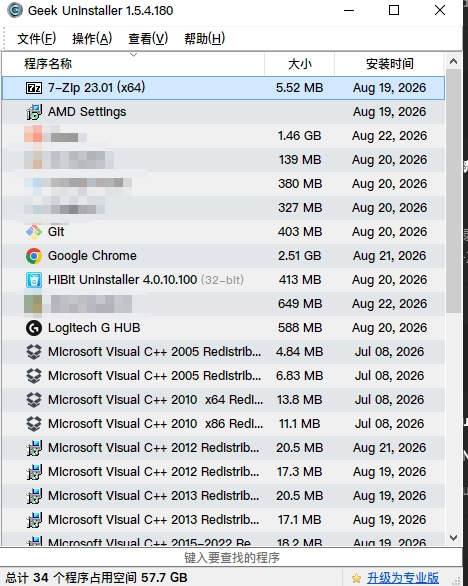Sort list by 程序名称 column header

(133, 64)
